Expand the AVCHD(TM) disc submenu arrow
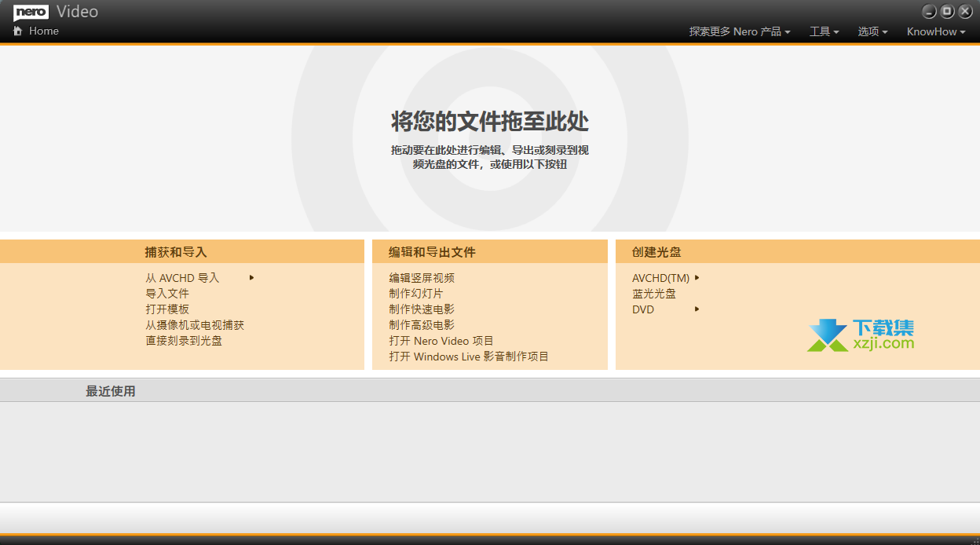This screenshot has height=545, width=980. click(x=697, y=277)
